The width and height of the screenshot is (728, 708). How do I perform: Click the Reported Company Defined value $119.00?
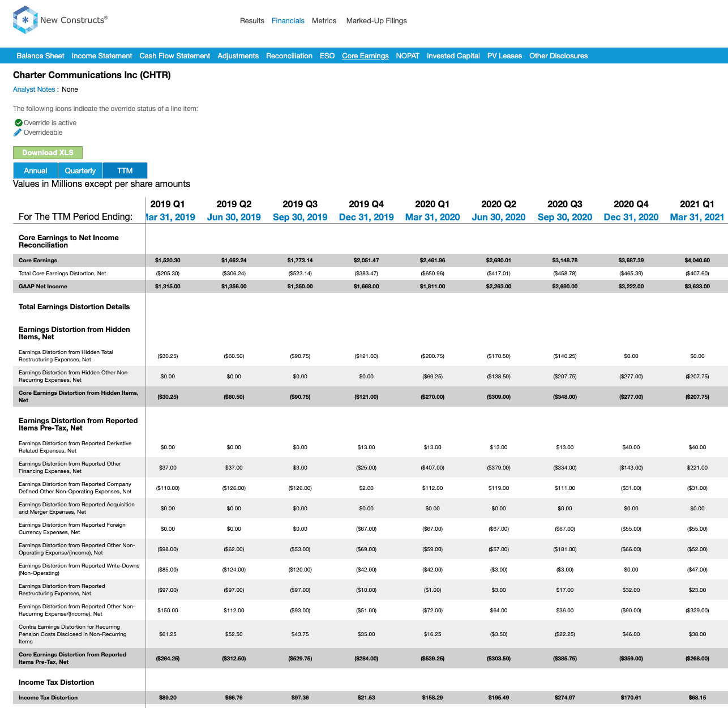pyautogui.click(x=499, y=488)
